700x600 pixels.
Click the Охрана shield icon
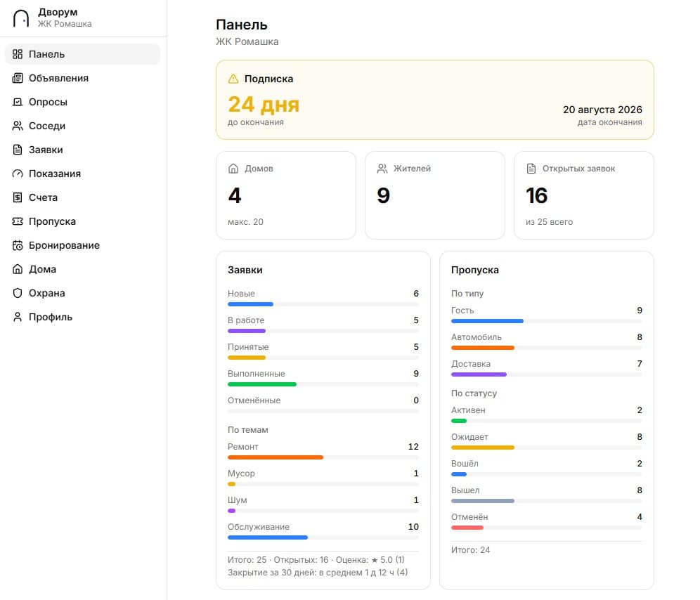[18, 293]
